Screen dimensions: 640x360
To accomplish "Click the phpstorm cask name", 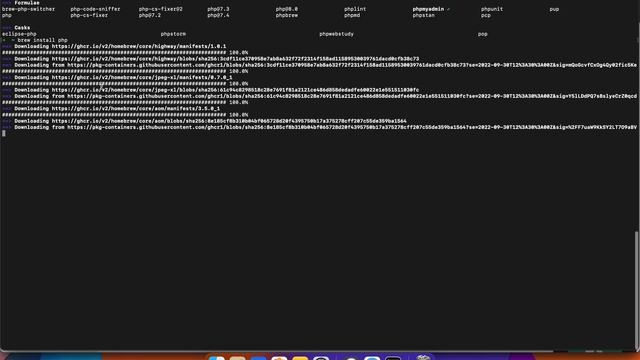I will 173,34.
